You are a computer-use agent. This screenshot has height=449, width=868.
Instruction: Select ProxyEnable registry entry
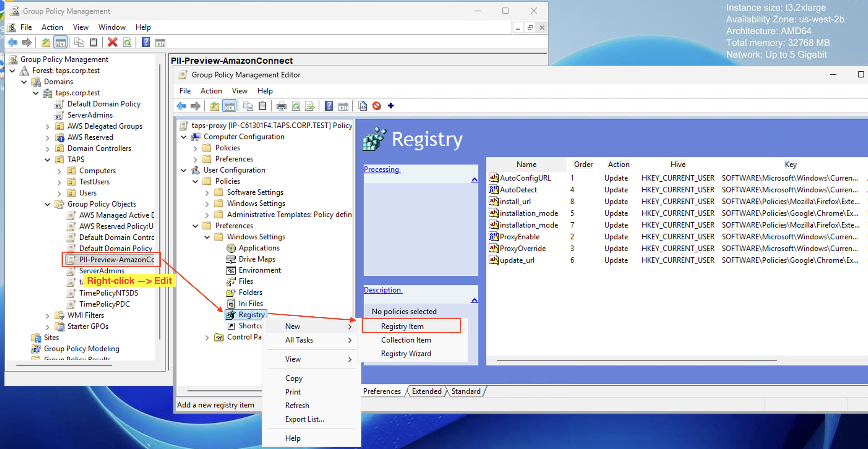[519, 237]
